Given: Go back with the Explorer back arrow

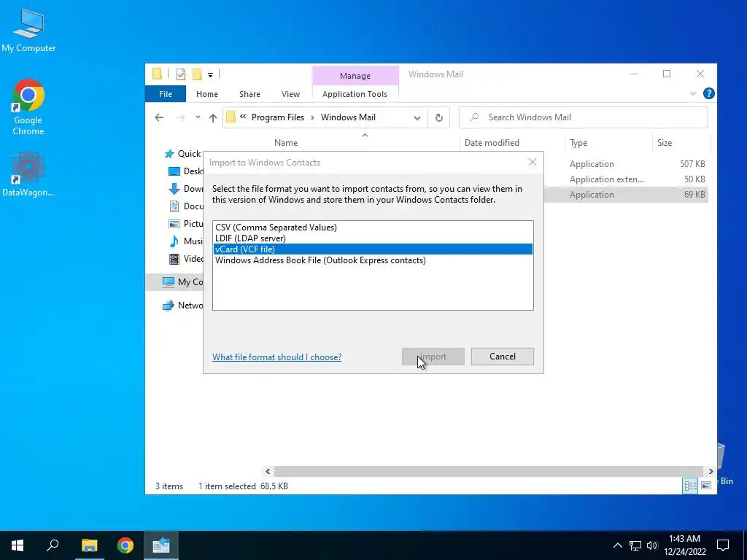Looking at the screenshot, I should (159, 117).
